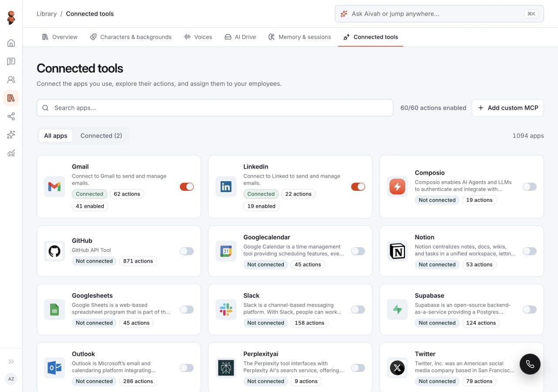Enable the Outlook toggle
This screenshot has width=558, height=392.
pos(187,368)
